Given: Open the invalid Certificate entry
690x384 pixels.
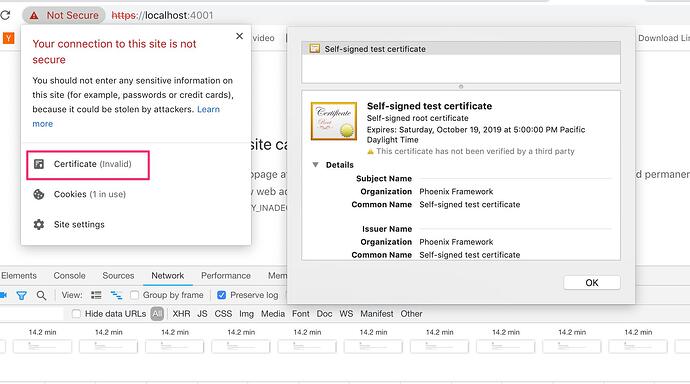Looking at the screenshot, I should (x=88, y=165).
